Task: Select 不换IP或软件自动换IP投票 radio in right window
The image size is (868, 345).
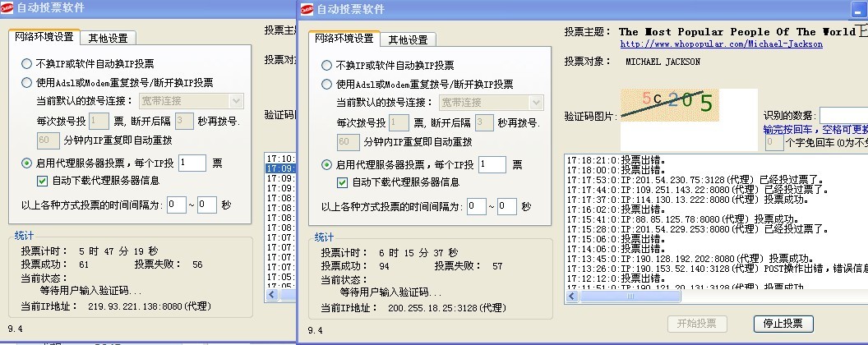Action: tap(326, 65)
